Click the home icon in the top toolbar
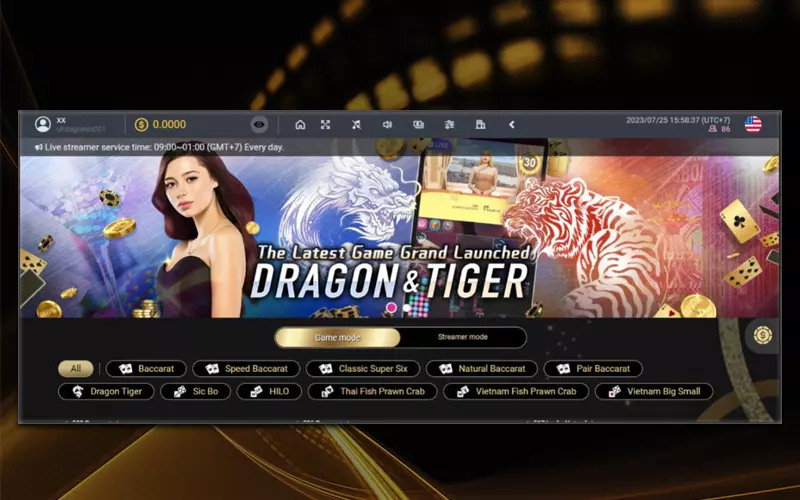800x500 pixels. (300, 125)
